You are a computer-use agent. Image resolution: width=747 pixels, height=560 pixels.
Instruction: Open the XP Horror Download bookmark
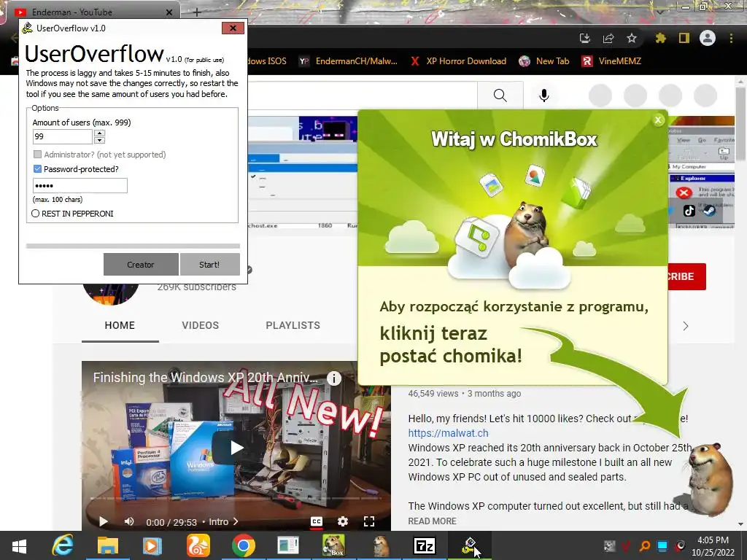point(458,61)
